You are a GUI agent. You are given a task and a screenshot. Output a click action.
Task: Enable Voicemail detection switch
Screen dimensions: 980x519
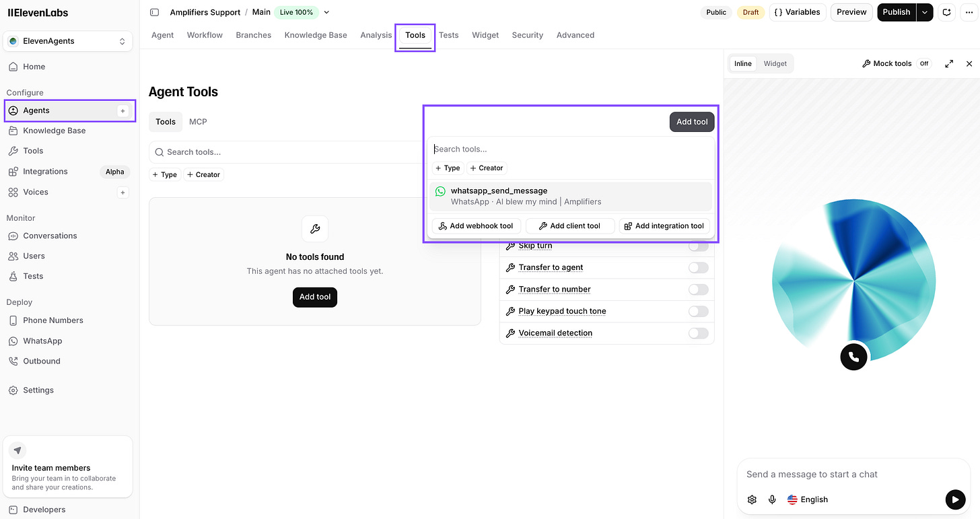click(x=699, y=333)
